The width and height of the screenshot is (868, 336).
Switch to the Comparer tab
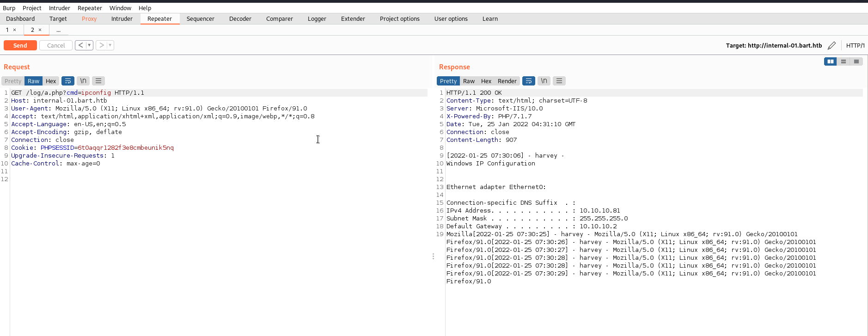coord(280,19)
